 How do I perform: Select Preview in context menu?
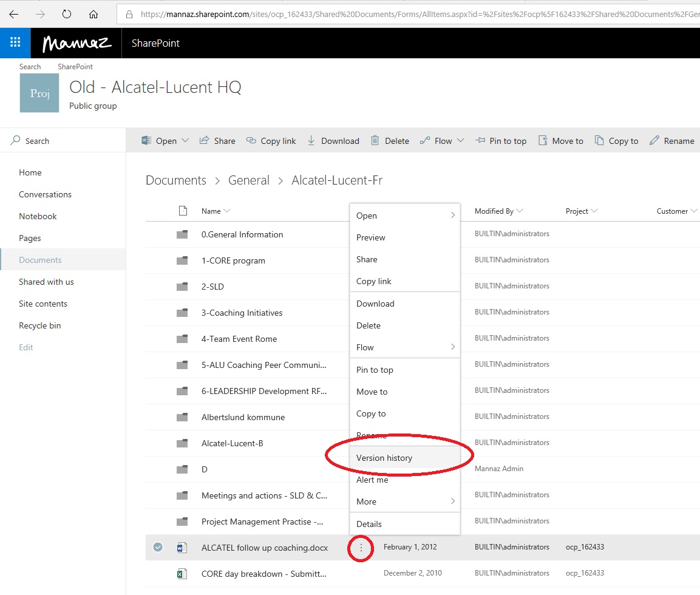click(405, 237)
